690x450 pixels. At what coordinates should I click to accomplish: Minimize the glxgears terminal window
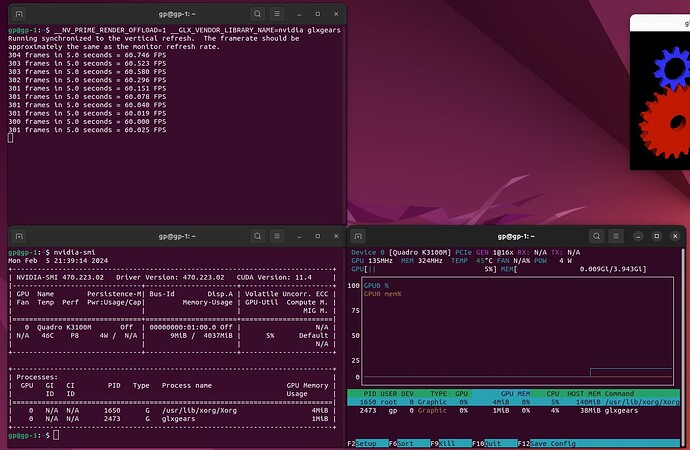pyautogui.click(x=299, y=14)
